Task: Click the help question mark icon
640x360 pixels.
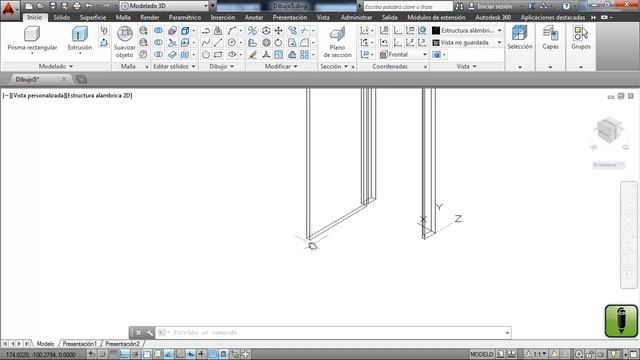Action: point(566,6)
